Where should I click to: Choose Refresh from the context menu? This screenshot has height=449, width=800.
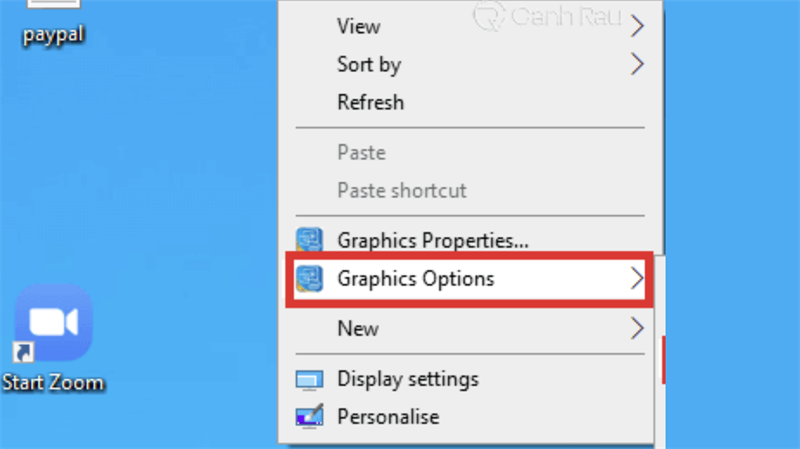coord(371,102)
